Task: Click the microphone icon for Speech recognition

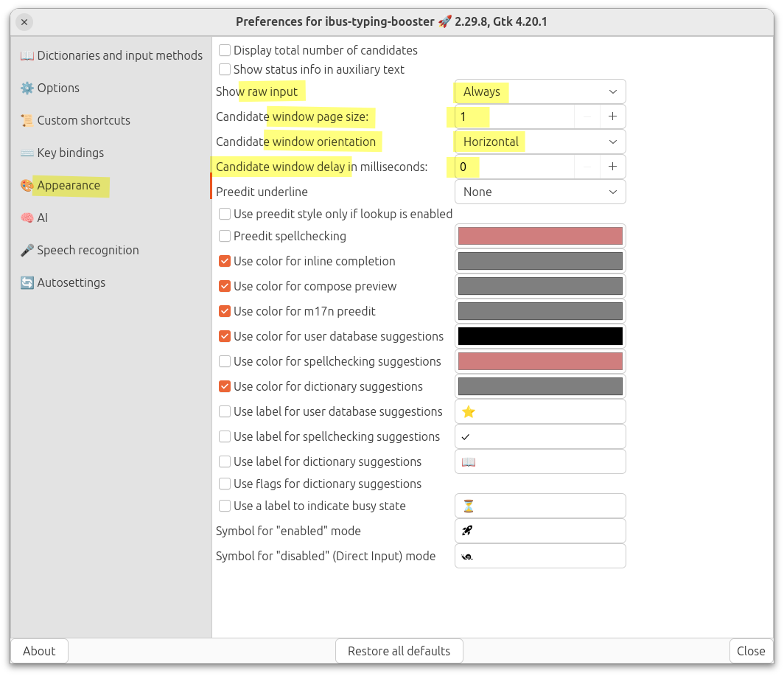Action: (x=27, y=251)
